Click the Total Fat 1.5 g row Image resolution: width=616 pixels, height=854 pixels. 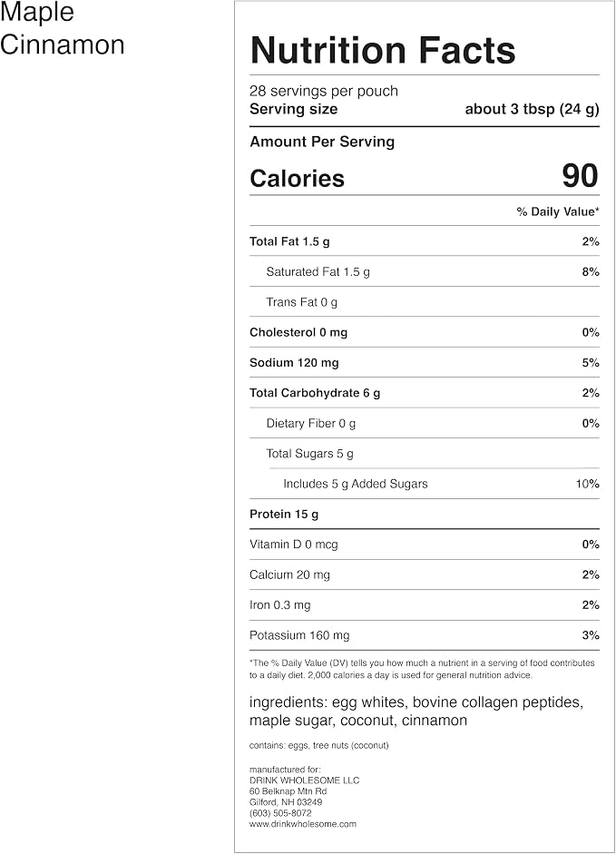(425, 241)
